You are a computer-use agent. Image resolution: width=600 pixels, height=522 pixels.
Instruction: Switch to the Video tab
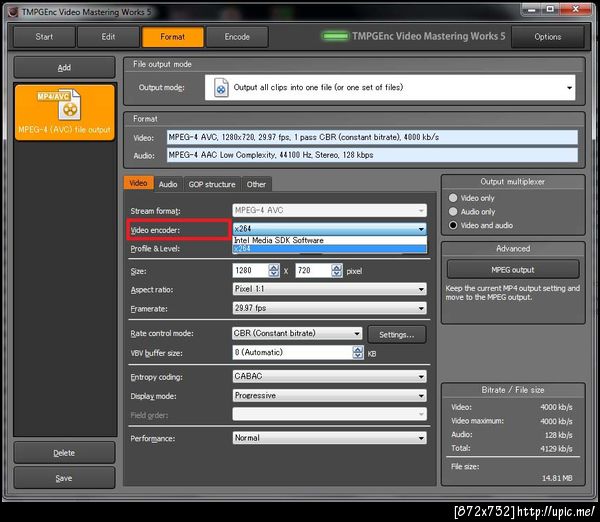pyautogui.click(x=139, y=183)
